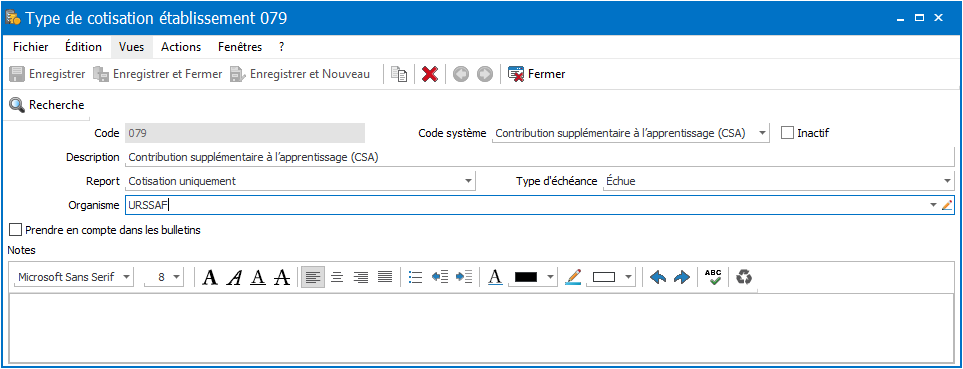963x369 pixels.
Task: Justify the notes text
Action: [384, 278]
